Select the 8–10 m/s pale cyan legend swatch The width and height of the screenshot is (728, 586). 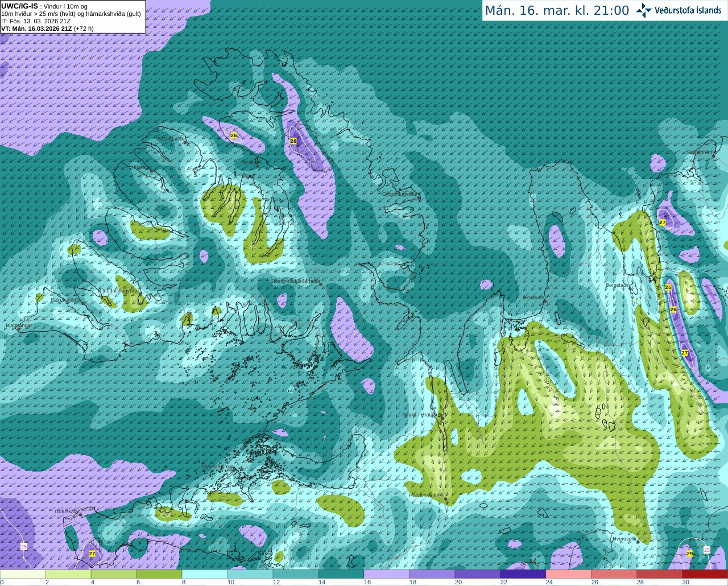click(x=205, y=574)
